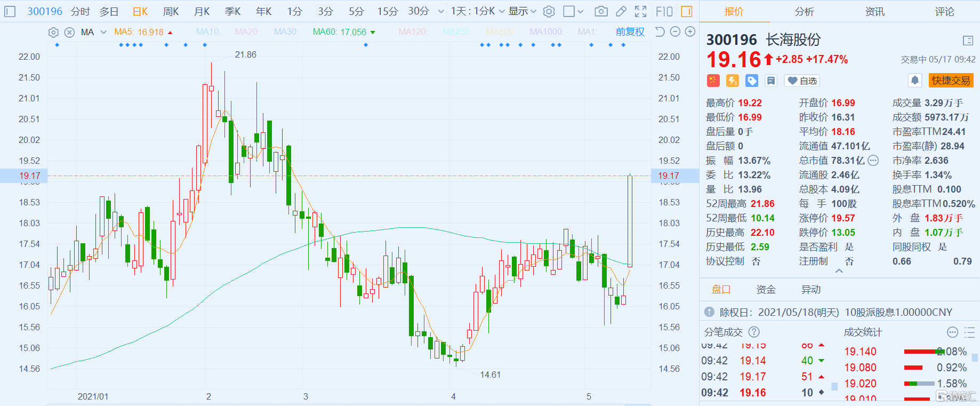
Task: Click the 分笔成交 scrollbar thumb
Action: 834,386
